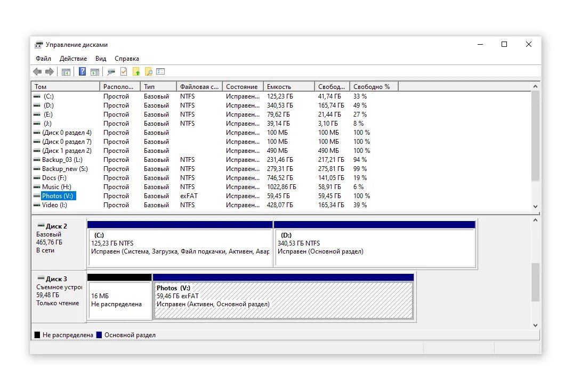Click the volume list vertical scrollbar thumb
Screen dimensions: 573x392
(x=535, y=136)
